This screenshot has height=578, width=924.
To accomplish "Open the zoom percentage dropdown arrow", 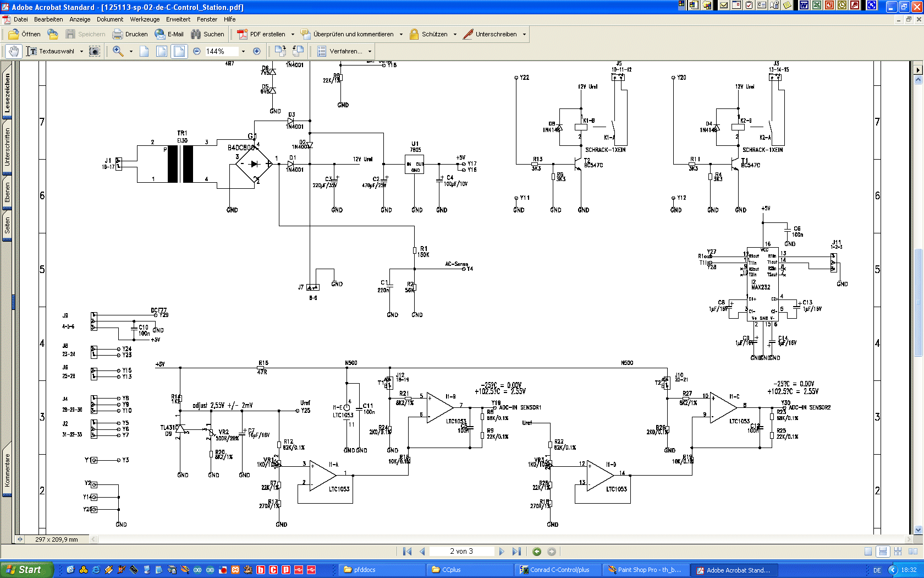I will pos(243,51).
